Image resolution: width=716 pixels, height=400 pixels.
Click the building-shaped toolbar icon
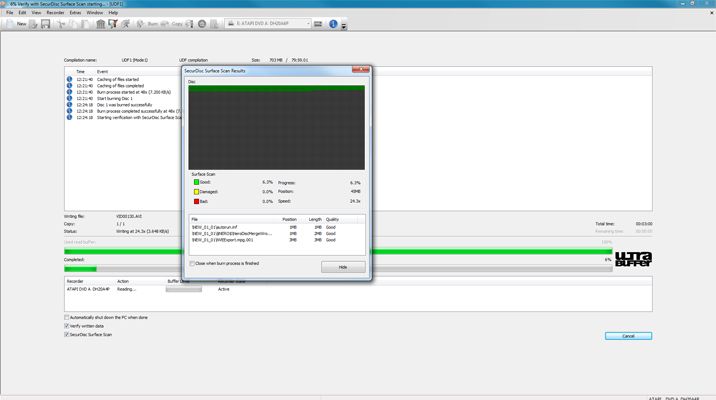point(100,24)
